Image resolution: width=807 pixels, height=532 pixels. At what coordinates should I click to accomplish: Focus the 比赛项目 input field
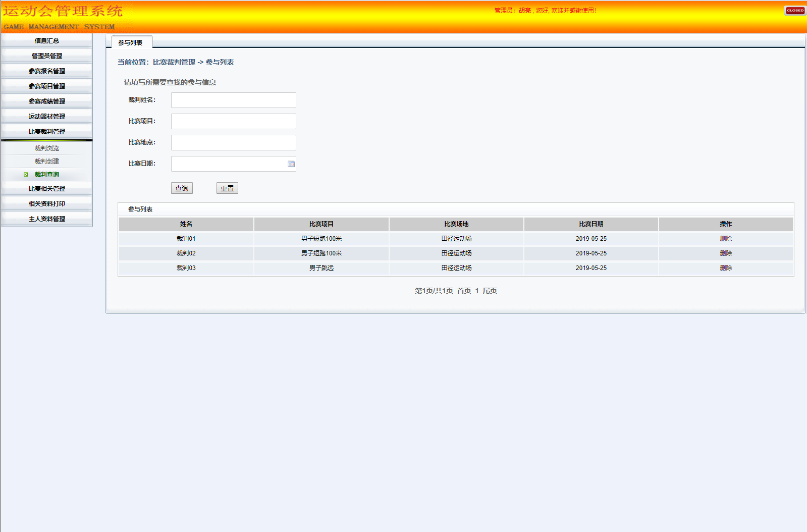pos(234,121)
